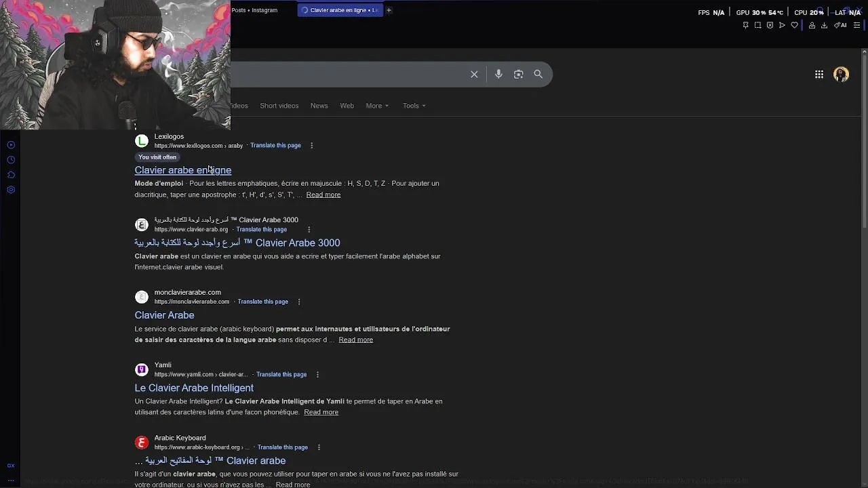Click the monclavierarabe.com favicon
Image resolution: width=868 pixels, height=488 pixels.
coord(142,297)
